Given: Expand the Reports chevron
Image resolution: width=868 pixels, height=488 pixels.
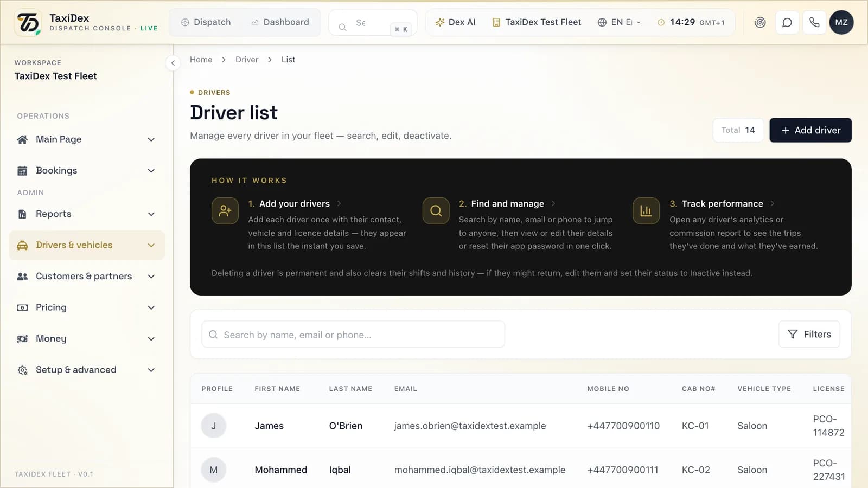Looking at the screenshot, I should (x=151, y=214).
